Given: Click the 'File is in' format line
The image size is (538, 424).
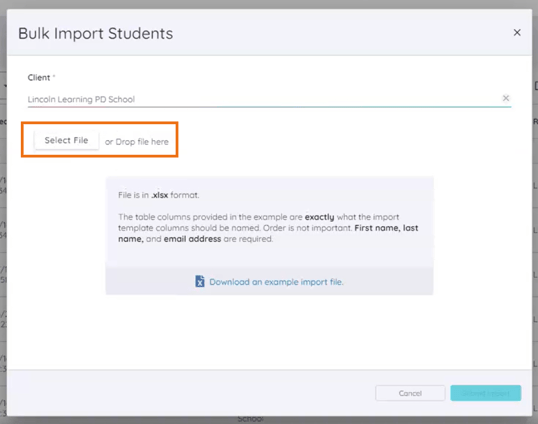Looking at the screenshot, I should click(x=159, y=195).
